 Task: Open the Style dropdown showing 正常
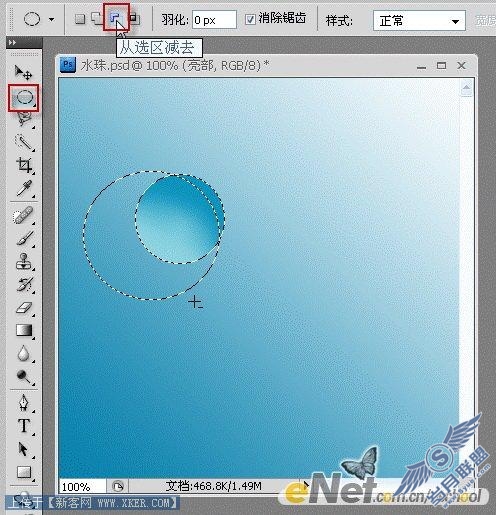coord(419,21)
